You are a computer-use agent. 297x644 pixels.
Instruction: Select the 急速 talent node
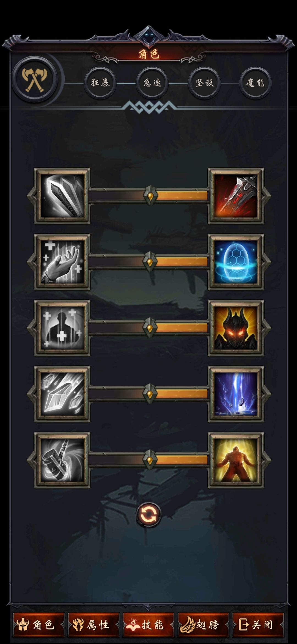click(152, 83)
